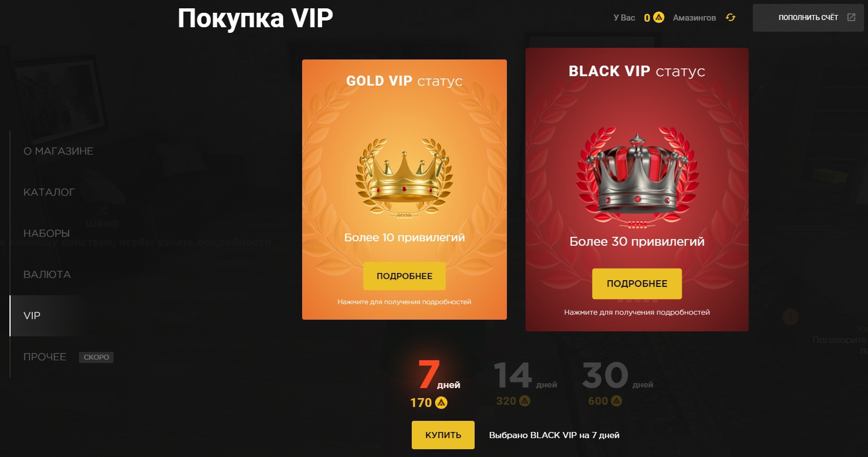Open the НАБОРЫ section in sidebar

(47, 234)
